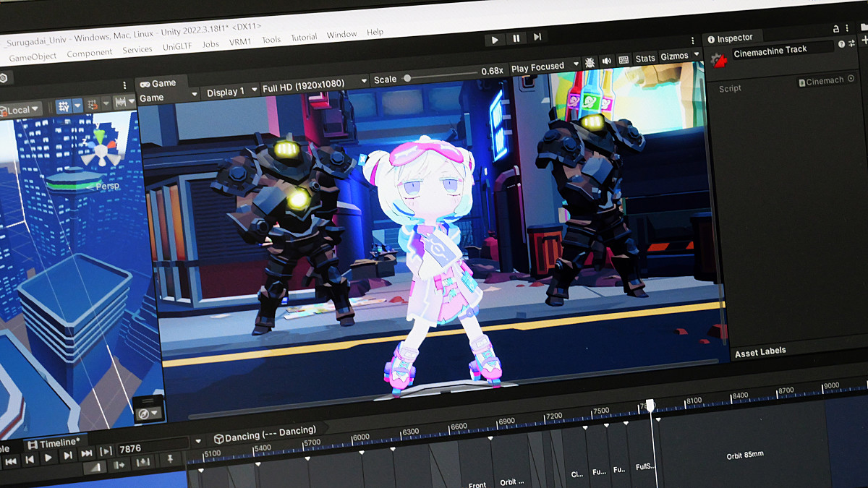Open the grid snapping settings dropdown arrow
Image resolution: width=868 pixels, height=488 pixels.
77,106
